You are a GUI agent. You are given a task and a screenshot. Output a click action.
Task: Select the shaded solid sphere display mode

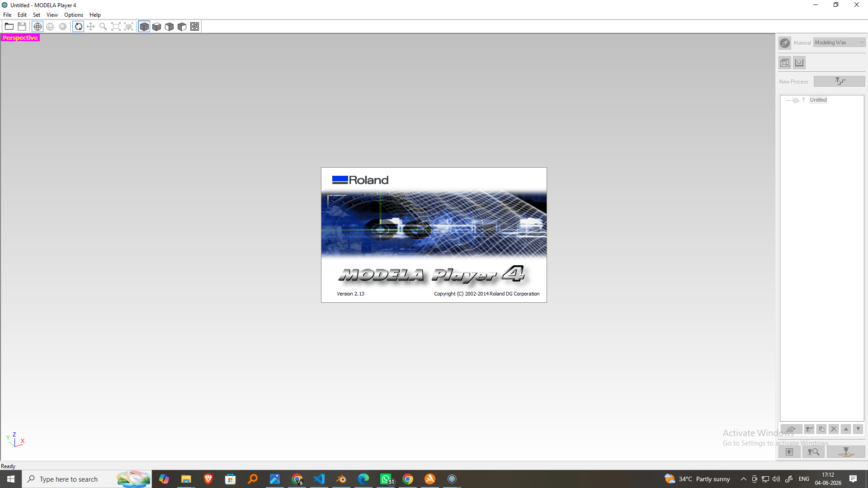click(x=63, y=27)
